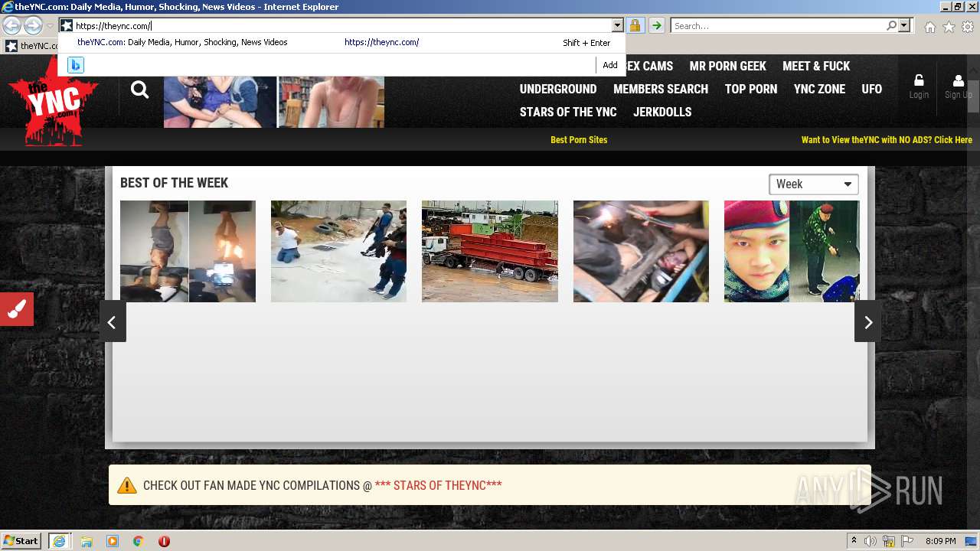This screenshot has height=551, width=980.
Task: Click the green Go arrow button
Action: pyautogui.click(x=656, y=26)
